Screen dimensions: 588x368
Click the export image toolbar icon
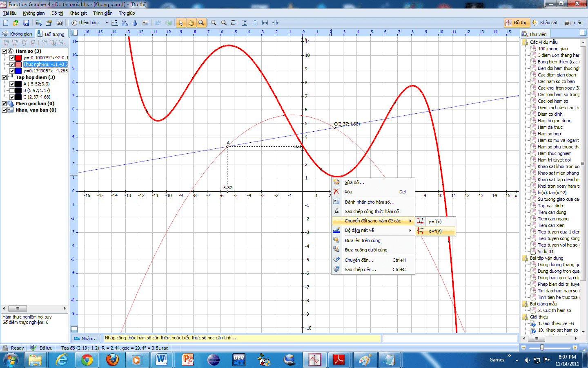[39, 23]
